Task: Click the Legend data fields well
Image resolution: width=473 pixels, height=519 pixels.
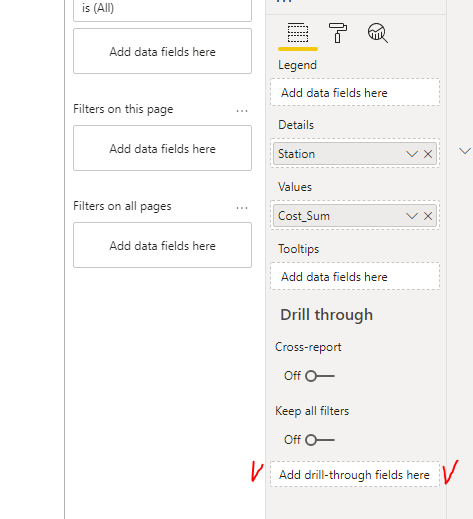Action: click(355, 93)
